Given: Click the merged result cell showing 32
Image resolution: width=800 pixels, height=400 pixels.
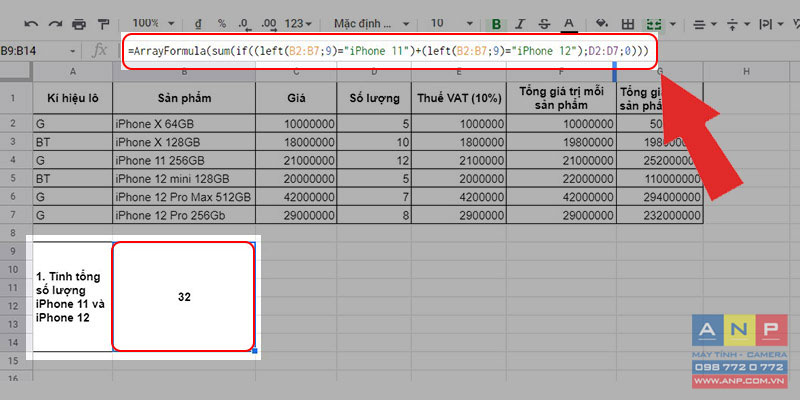Looking at the screenshot, I should pyautogui.click(x=184, y=297).
